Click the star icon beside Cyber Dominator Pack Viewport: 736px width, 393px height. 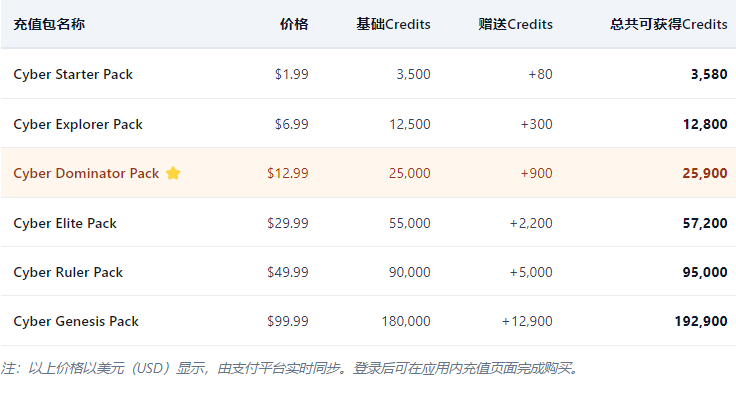click(173, 173)
